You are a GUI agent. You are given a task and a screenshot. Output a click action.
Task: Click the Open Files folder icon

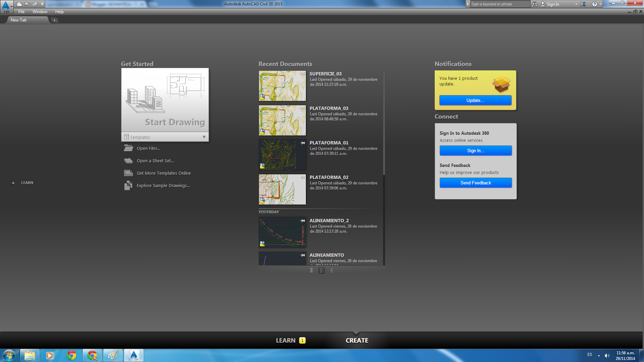(x=128, y=148)
